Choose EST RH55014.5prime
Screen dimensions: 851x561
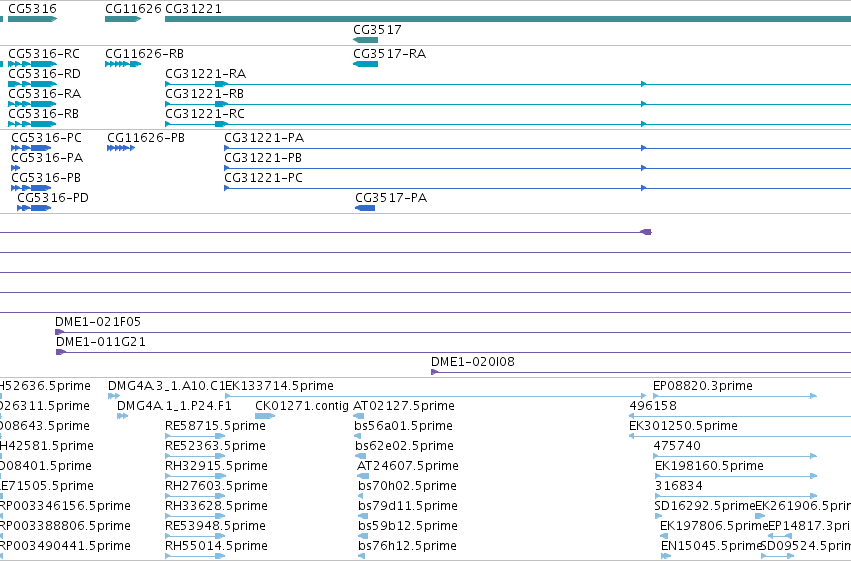[217, 546]
